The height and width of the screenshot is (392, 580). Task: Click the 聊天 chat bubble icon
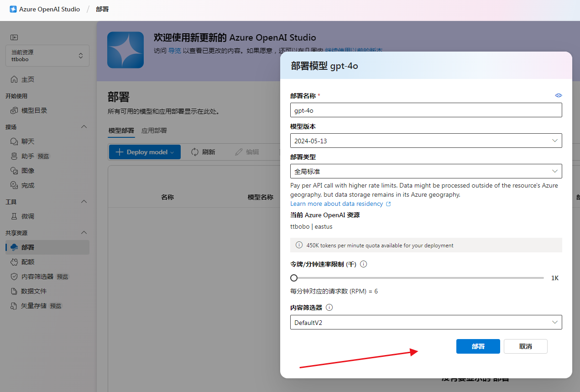point(14,141)
